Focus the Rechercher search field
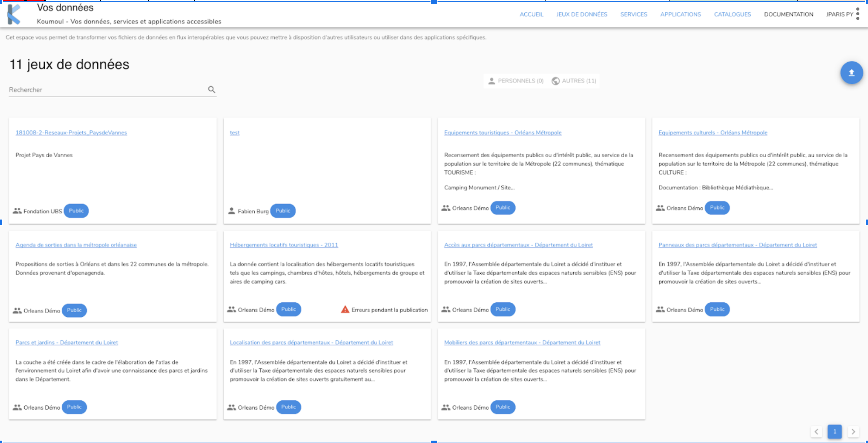This screenshot has height=443, width=868. pos(106,90)
